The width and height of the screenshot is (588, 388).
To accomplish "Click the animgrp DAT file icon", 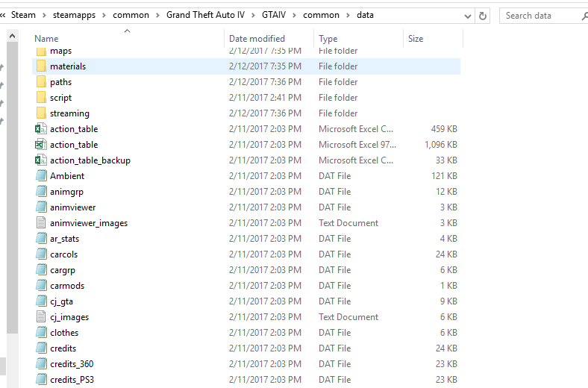I will [x=41, y=192].
